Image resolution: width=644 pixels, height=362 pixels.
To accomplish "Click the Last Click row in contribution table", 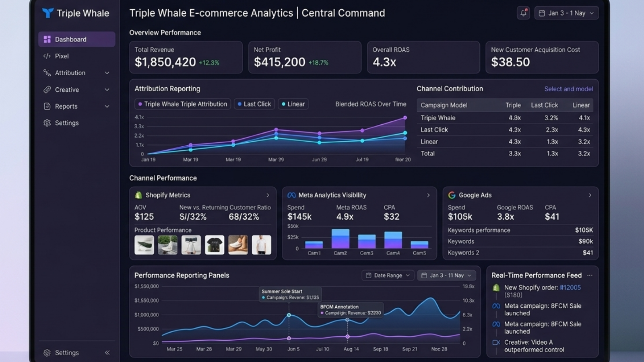I will (x=505, y=130).
